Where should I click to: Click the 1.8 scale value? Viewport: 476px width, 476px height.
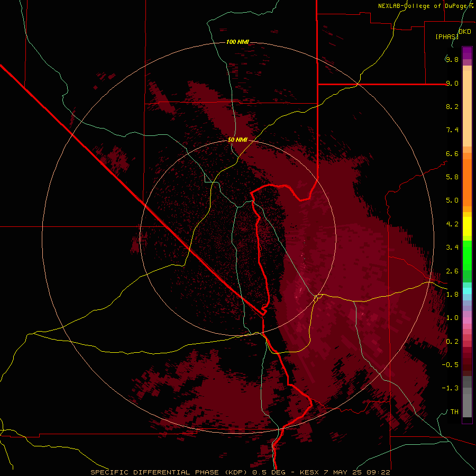click(x=452, y=295)
